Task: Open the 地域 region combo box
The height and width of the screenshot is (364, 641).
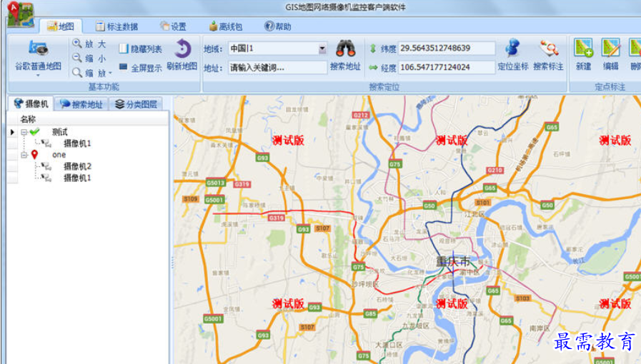Action: [x=277, y=49]
